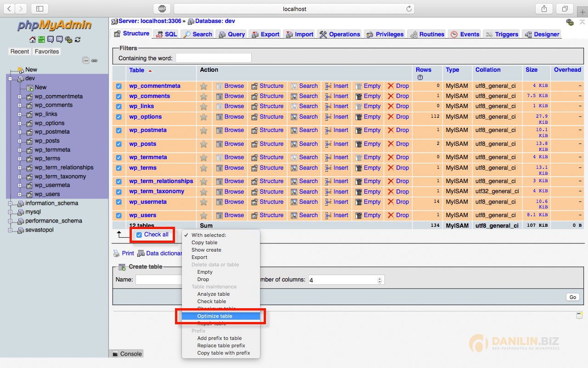
Task: Show all tabs icon in Safari
Action: 565,9
